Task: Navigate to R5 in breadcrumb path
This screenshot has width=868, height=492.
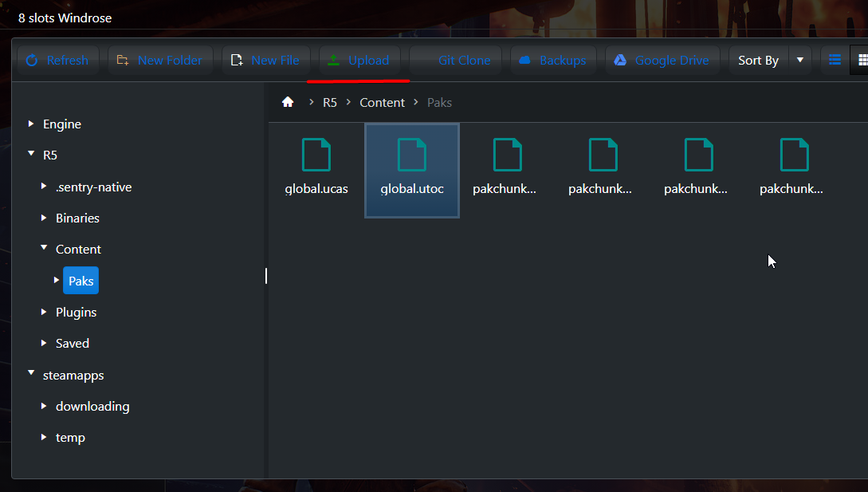Action: pyautogui.click(x=330, y=102)
